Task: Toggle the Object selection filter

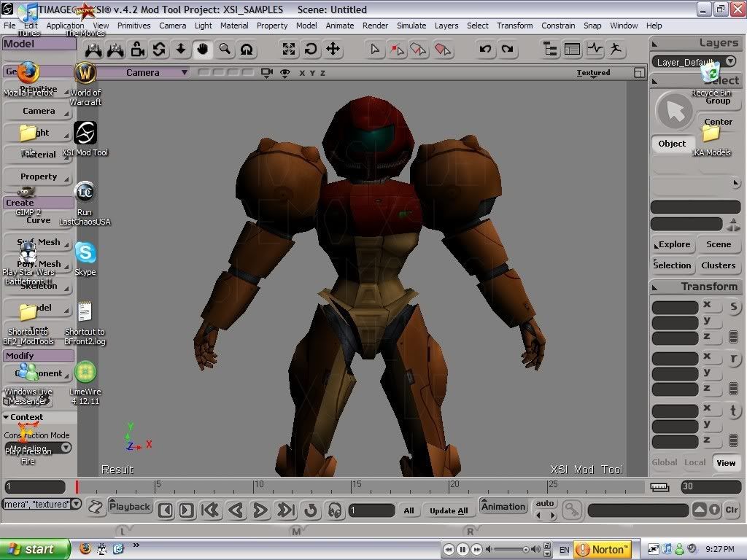Action: coord(672,144)
